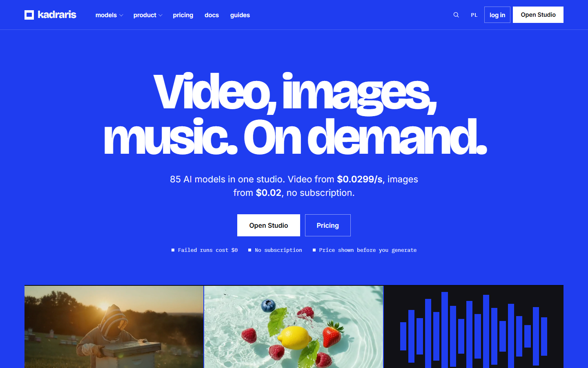
Task: Open the docs navigation item
Action: tap(212, 15)
